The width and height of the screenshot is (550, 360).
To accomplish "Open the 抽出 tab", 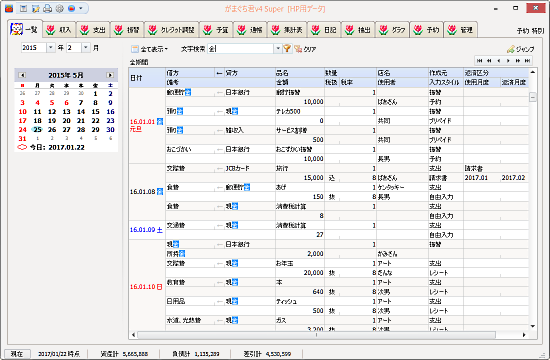I will coord(358,30).
